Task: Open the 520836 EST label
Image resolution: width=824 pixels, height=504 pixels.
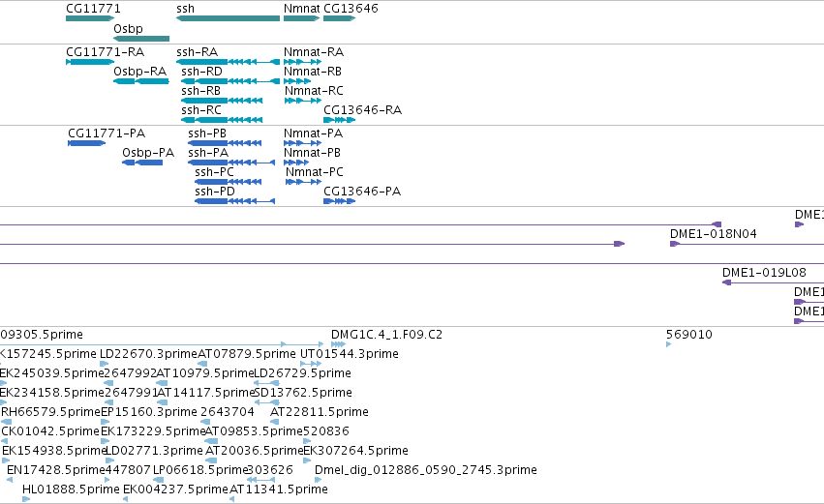Action: point(325,432)
